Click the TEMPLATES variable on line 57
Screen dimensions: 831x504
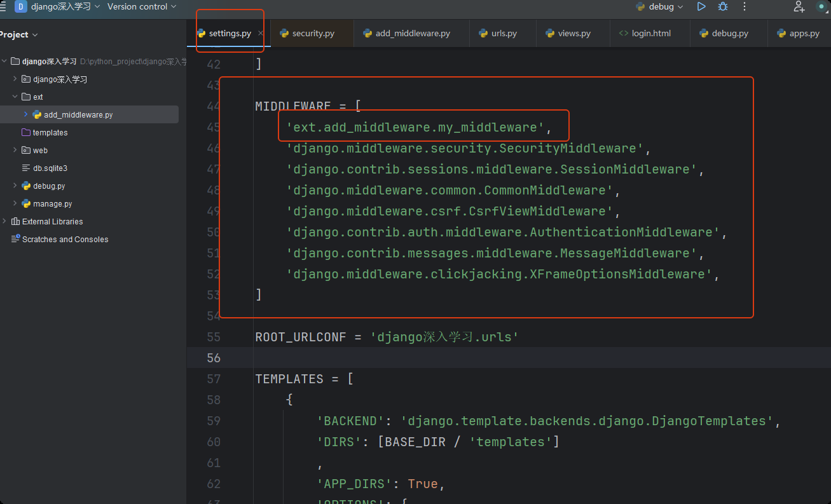289,379
